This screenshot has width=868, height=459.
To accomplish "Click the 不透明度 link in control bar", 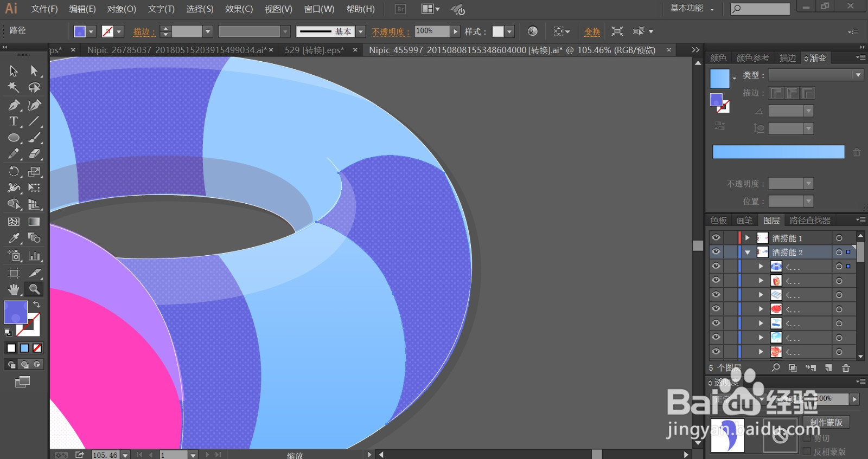I will 391,32.
